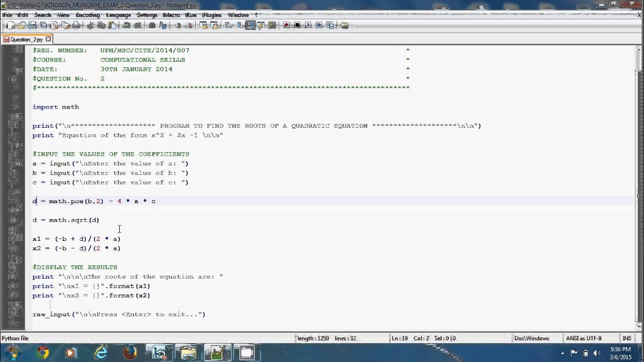Image resolution: width=644 pixels, height=362 pixels.
Task: Toggle show all characters icon
Action: pyautogui.click(x=238, y=25)
